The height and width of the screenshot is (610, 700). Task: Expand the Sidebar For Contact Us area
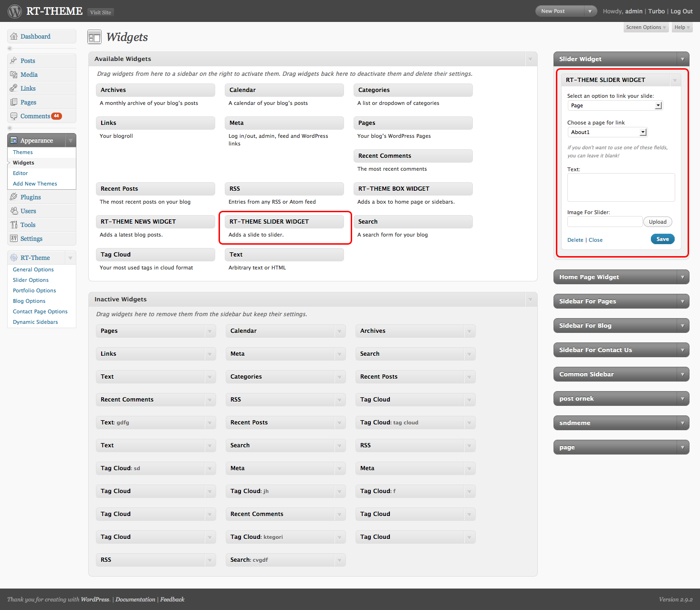tap(683, 350)
